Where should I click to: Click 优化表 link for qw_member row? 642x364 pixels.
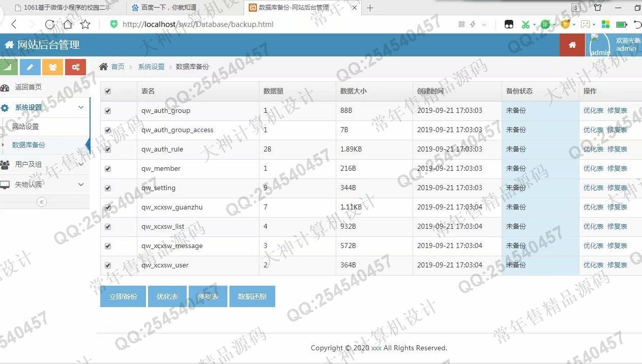click(593, 169)
